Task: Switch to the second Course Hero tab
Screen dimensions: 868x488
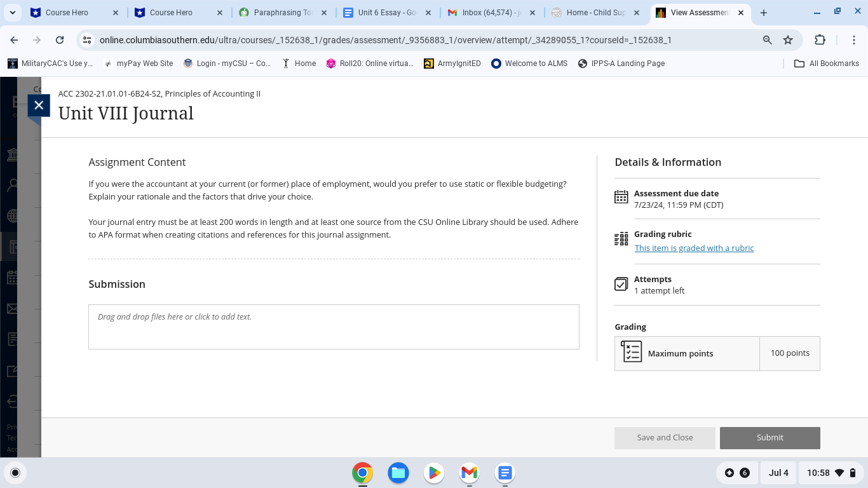Action: [x=170, y=13]
